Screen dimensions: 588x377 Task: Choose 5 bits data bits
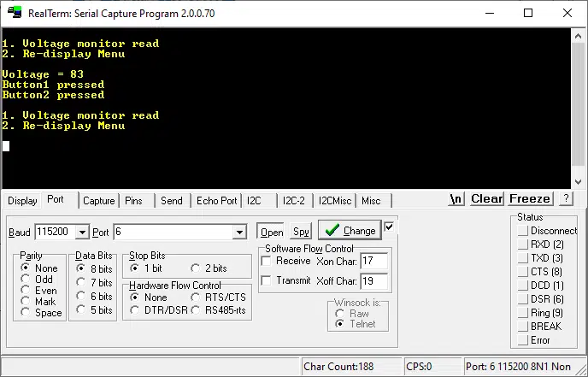[x=95, y=309]
